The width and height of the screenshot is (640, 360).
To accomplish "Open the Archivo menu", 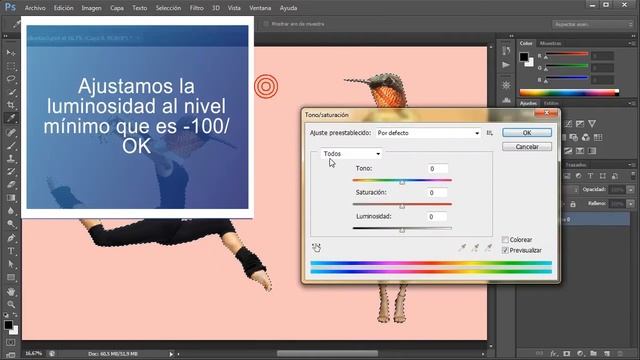I will [x=35, y=8].
